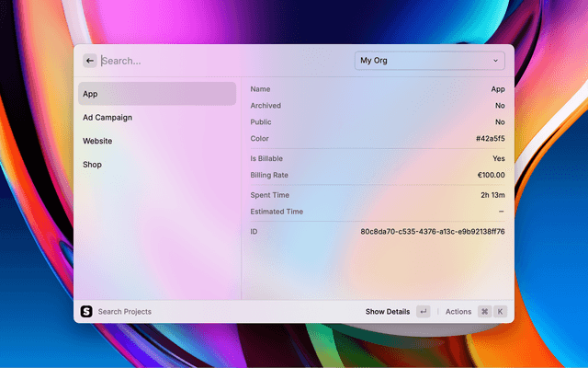Click the Command key icon
The width and height of the screenshot is (588, 368).
(x=484, y=312)
